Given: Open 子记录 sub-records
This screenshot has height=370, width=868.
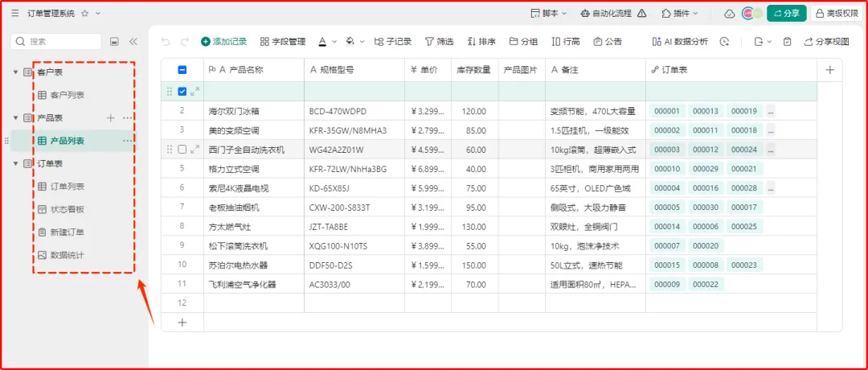Looking at the screenshot, I should (393, 42).
